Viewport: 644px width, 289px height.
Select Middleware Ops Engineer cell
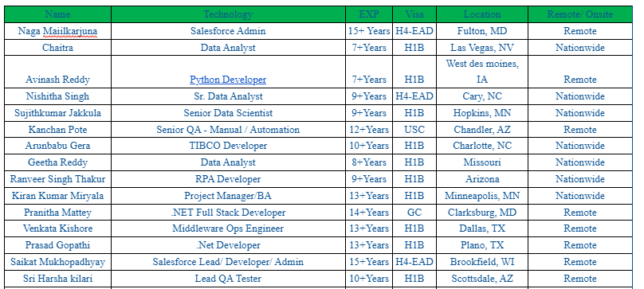pos(228,228)
